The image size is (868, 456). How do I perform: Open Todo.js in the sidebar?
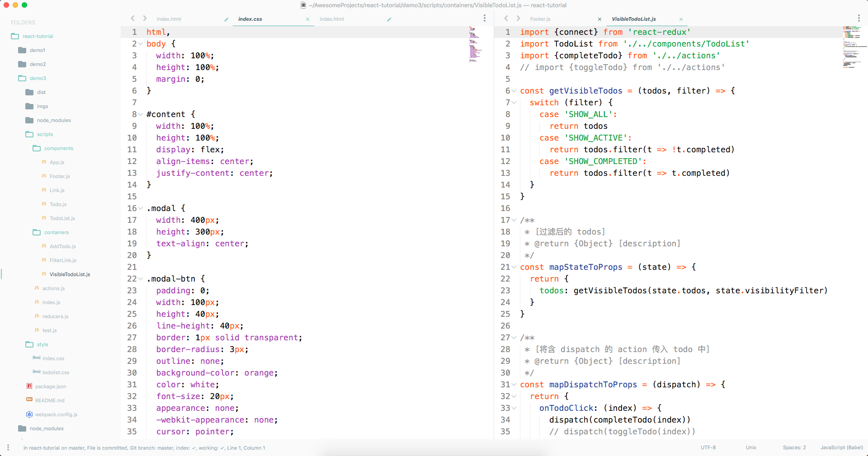(58, 204)
